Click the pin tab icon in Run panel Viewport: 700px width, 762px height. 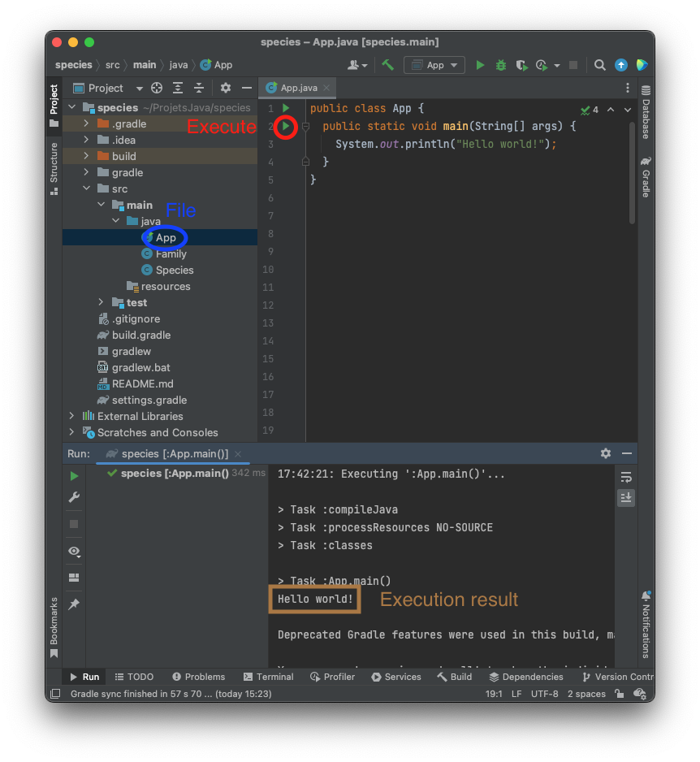click(x=74, y=604)
